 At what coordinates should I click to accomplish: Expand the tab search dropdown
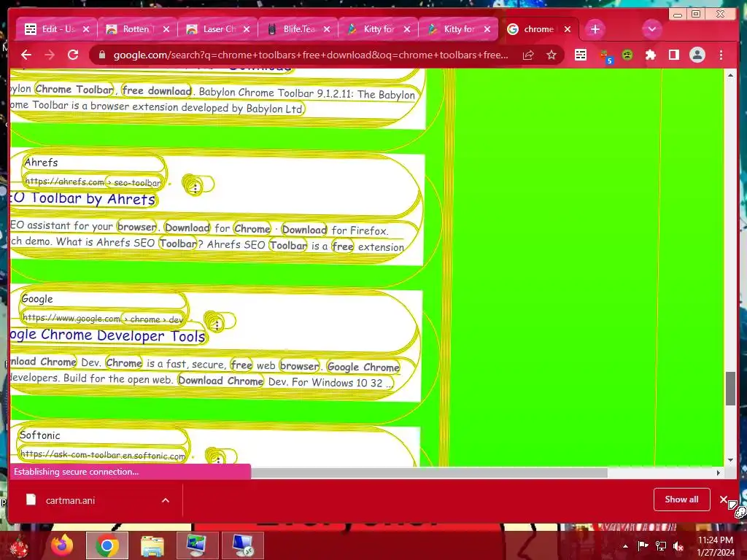(651, 29)
